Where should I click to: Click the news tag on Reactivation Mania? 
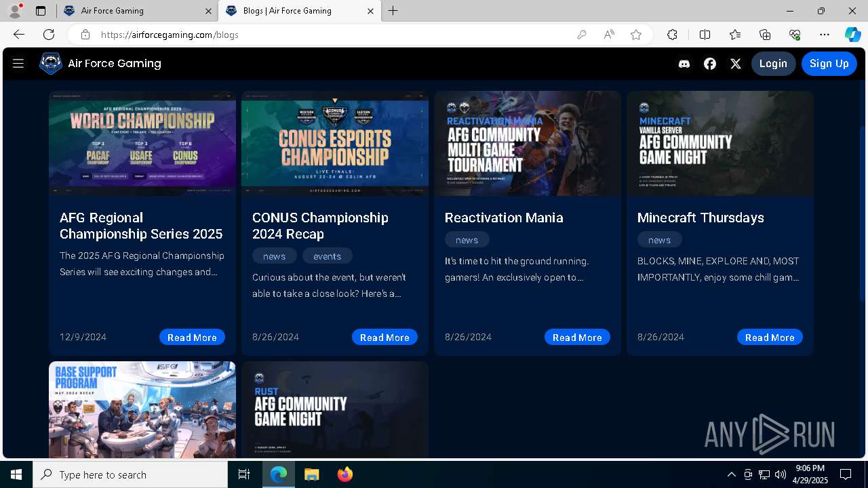click(x=467, y=240)
